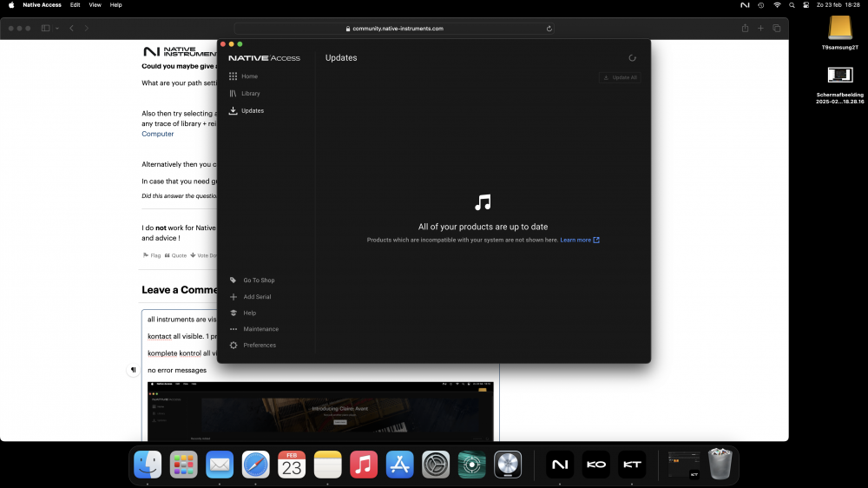Click the Native Instruments logo on webpage
Screen dimensions: 868x488
coord(180,51)
